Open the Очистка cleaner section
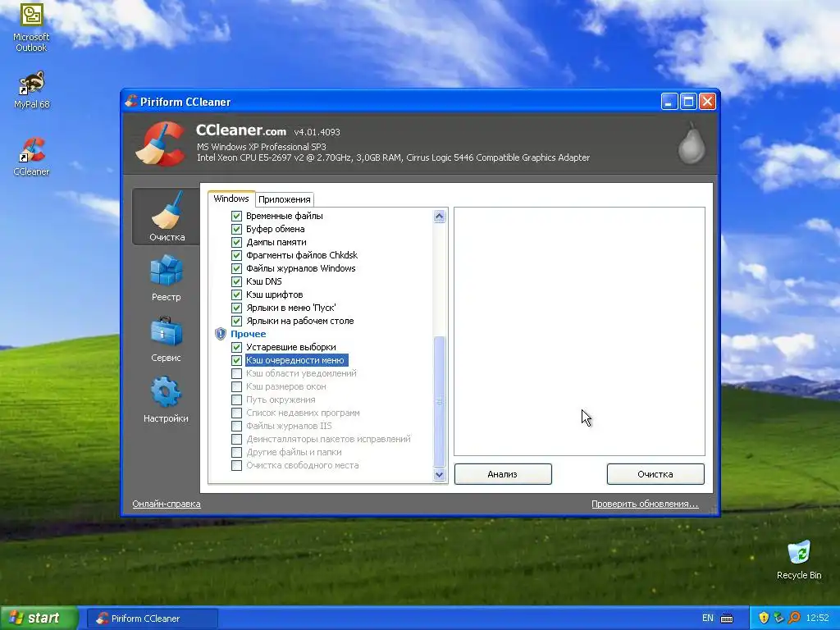The image size is (840, 630). (166, 217)
